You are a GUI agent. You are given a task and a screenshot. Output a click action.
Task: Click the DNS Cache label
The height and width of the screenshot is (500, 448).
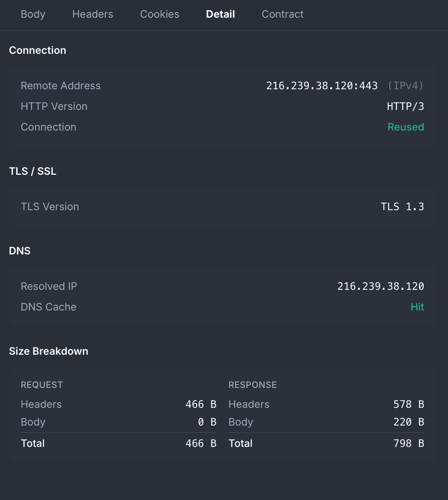48,307
